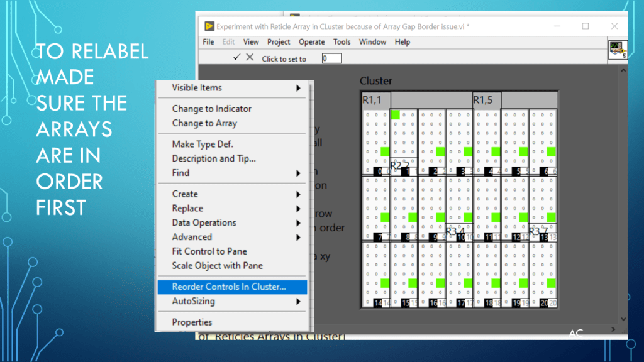Open the Tools menu in the menu bar
Viewport: 644px width, 362px height.
(342, 42)
